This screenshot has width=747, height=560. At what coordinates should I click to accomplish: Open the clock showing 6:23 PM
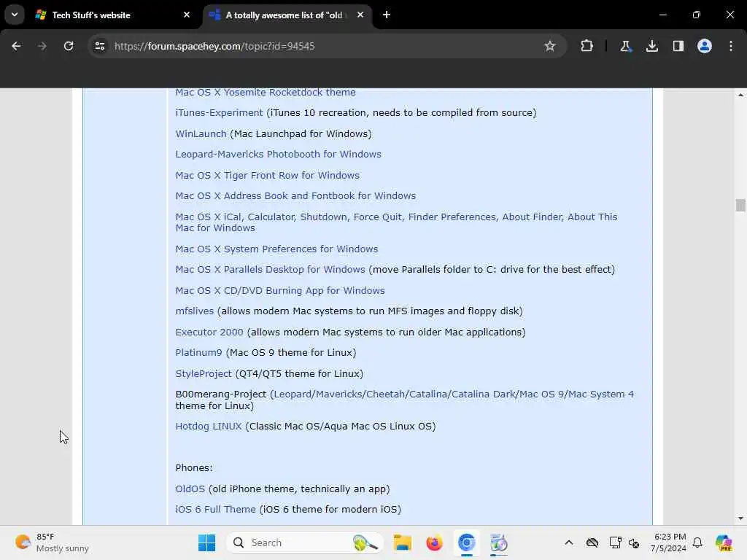668,542
